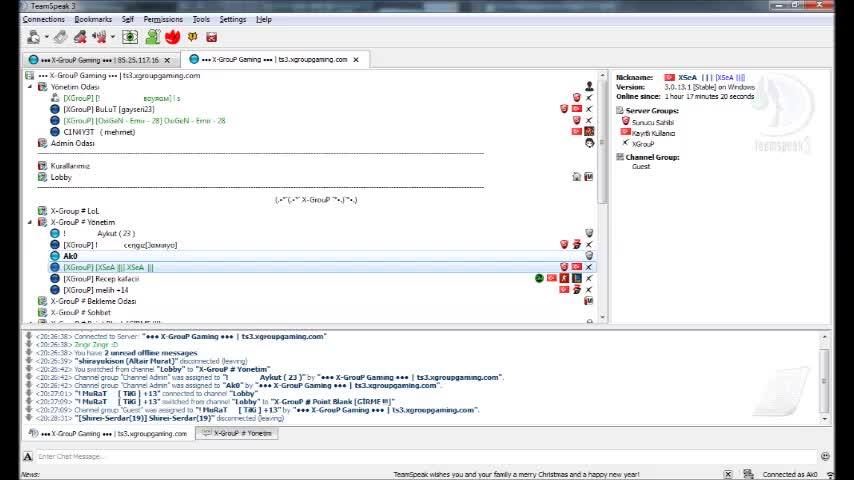Screen dimensions: 854x480
Task: Open the Permissions menu
Action: pyautogui.click(x=163, y=19)
